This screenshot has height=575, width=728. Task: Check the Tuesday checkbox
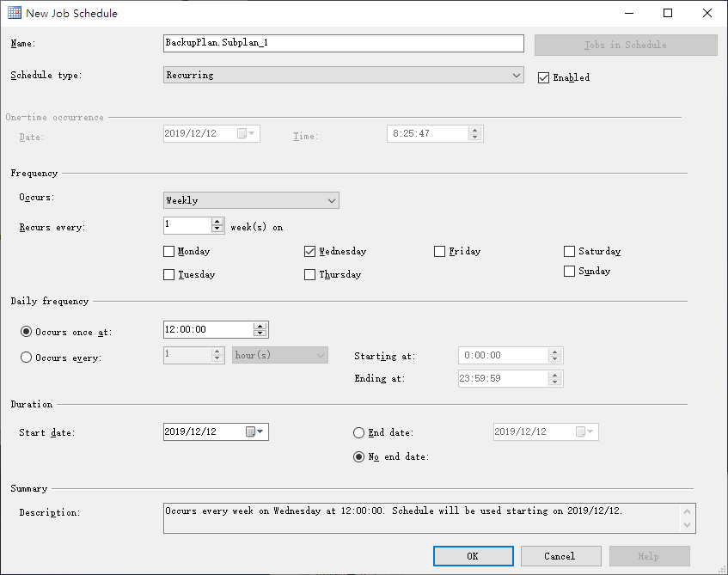pyautogui.click(x=169, y=274)
